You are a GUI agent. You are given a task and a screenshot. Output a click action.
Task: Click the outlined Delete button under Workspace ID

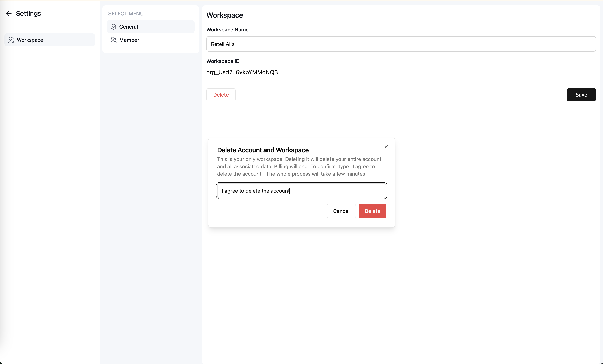(221, 95)
